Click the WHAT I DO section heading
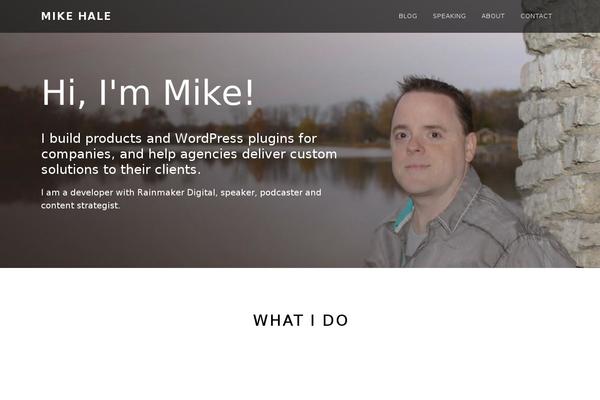 300,320
